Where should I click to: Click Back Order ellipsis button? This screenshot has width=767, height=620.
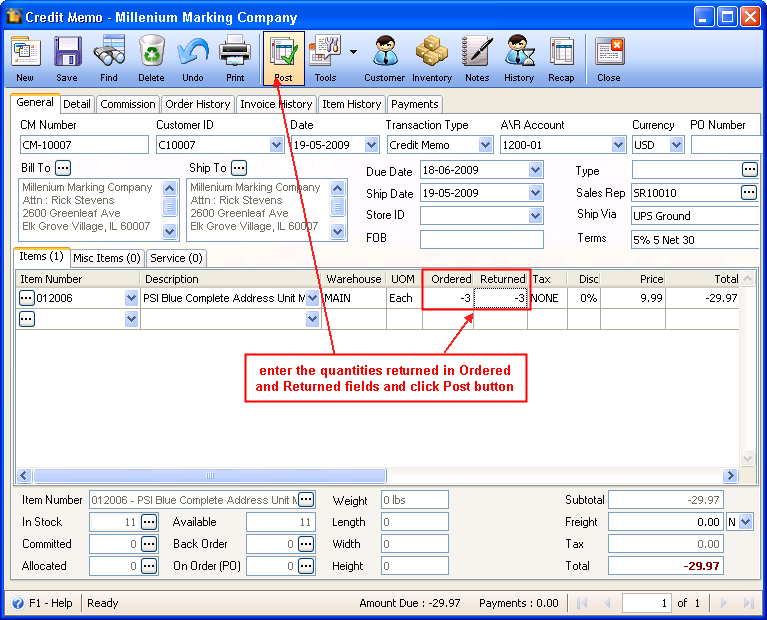coord(306,544)
